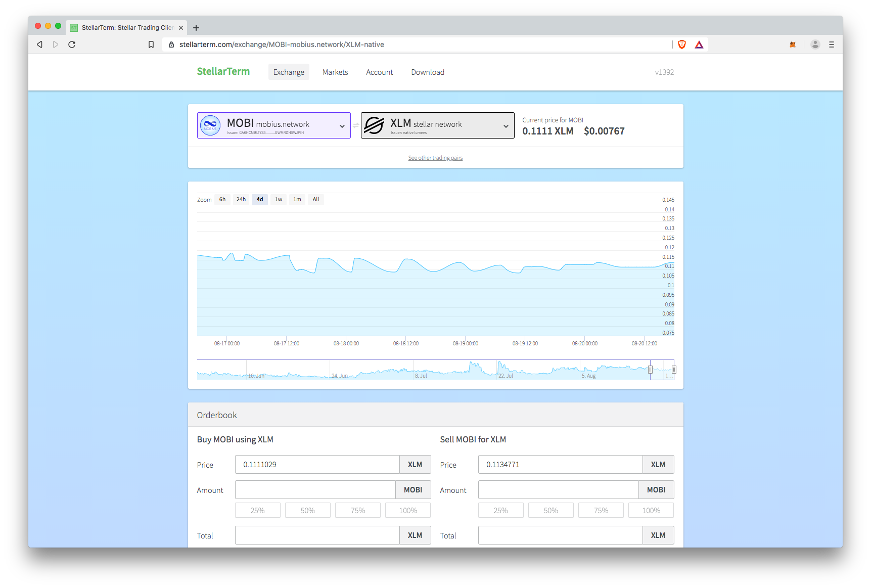Open the MetaMask fox extension icon
Viewport: 871px width, 588px height.
pyautogui.click(x=793, y=44)
